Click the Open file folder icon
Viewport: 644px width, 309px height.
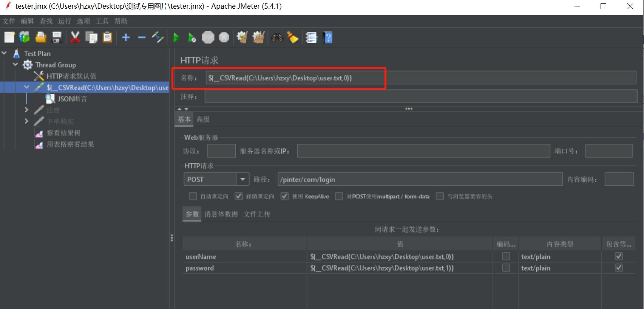41,37
